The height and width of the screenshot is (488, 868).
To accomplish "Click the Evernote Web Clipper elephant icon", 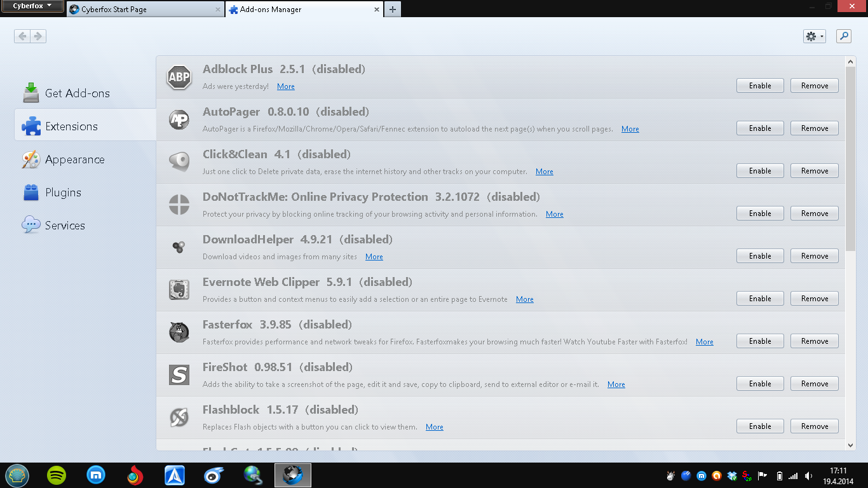I will click(179, 290).
